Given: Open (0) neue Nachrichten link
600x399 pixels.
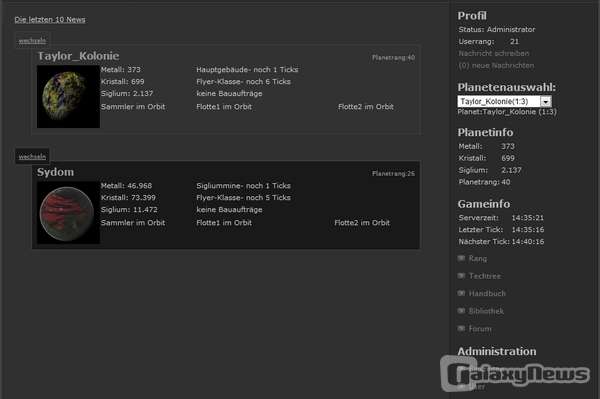Looking at the screenshot, I should [x=496, y=65].
